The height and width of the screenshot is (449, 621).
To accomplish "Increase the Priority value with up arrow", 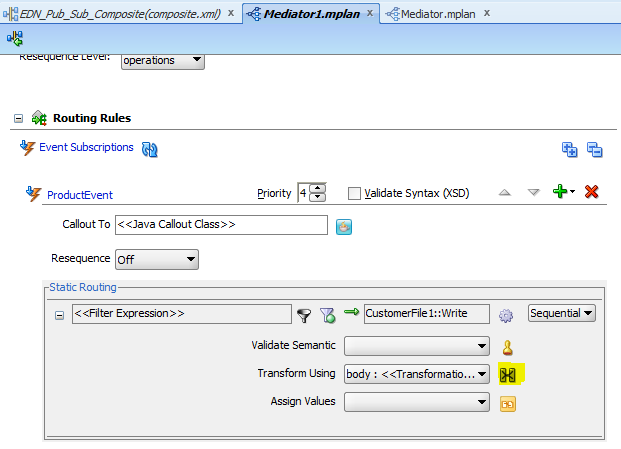I will pos(317,188).
